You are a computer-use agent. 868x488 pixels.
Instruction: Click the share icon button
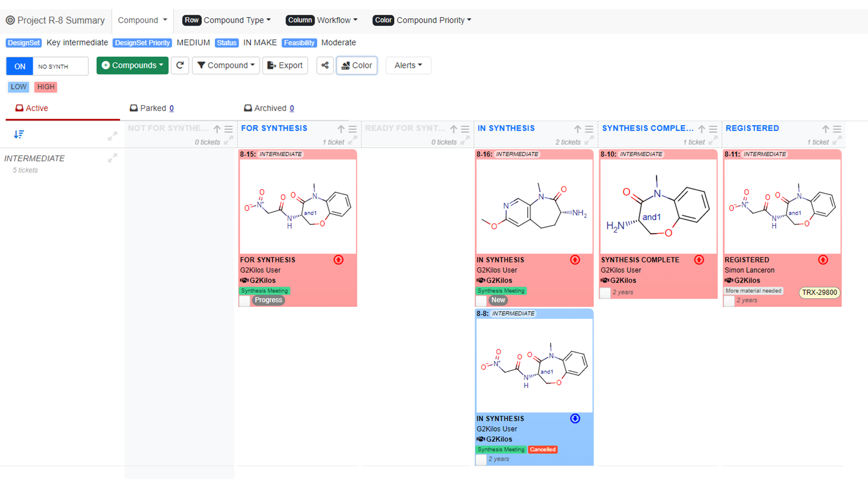[x=325, y=66]
